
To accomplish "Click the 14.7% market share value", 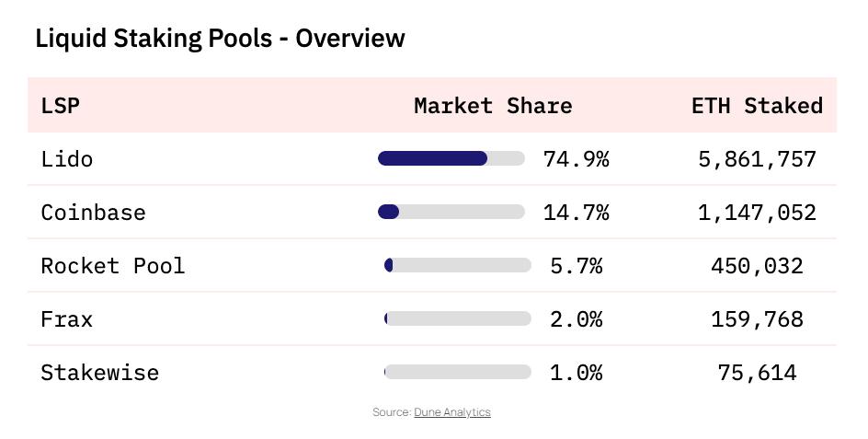I will coord(577,213).
